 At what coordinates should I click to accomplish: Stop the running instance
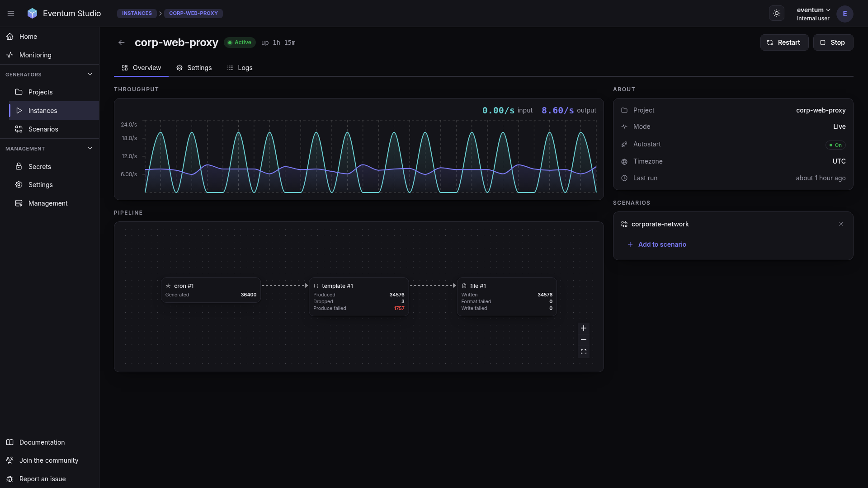tap(833, 42)
